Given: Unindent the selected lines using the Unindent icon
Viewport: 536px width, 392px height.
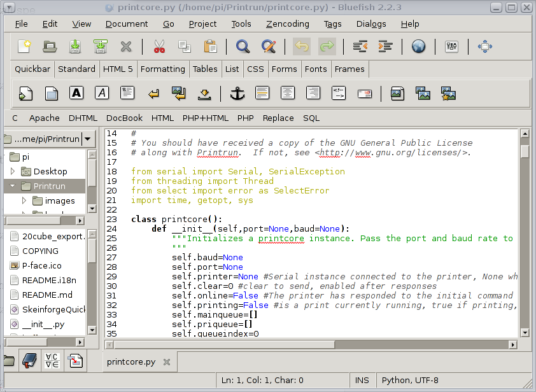Looking at the screenshot, I should [x=360, y=46].
